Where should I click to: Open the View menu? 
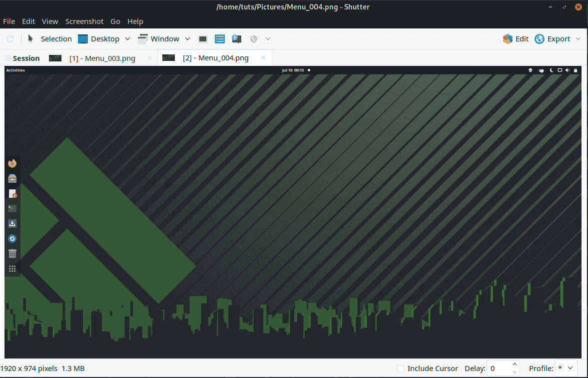click(x=50, y=21)
